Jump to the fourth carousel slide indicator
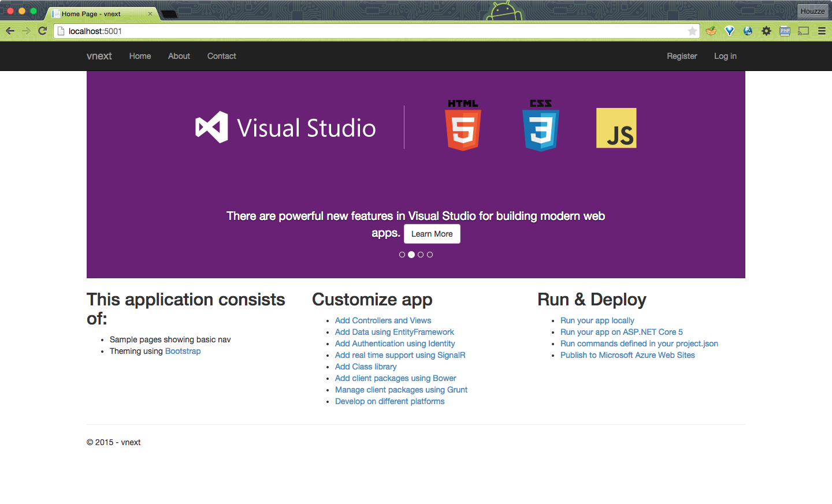The image size is (832, 504). [430, 255]
